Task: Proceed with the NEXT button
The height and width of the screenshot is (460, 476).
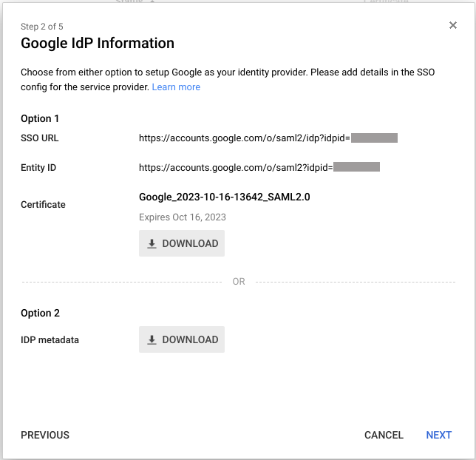Action: point(438,435)
